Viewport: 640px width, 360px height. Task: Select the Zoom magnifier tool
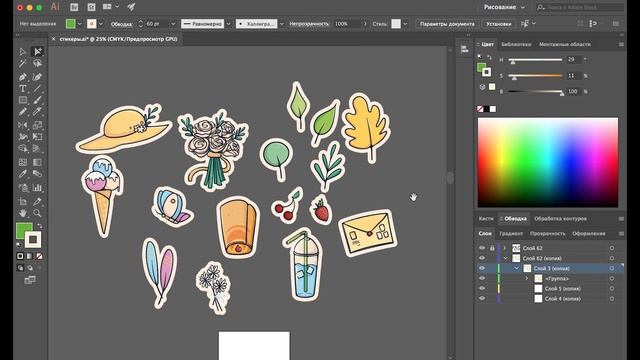tap(38, 213)
